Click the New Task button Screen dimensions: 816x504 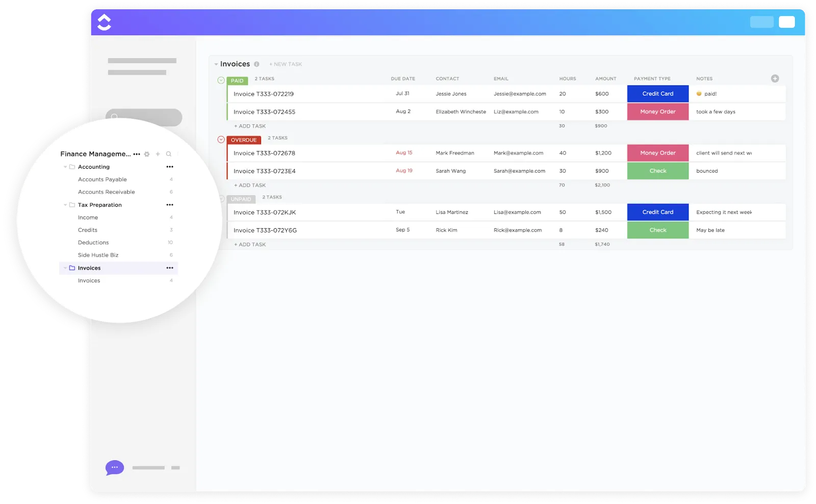coord(286,64)
